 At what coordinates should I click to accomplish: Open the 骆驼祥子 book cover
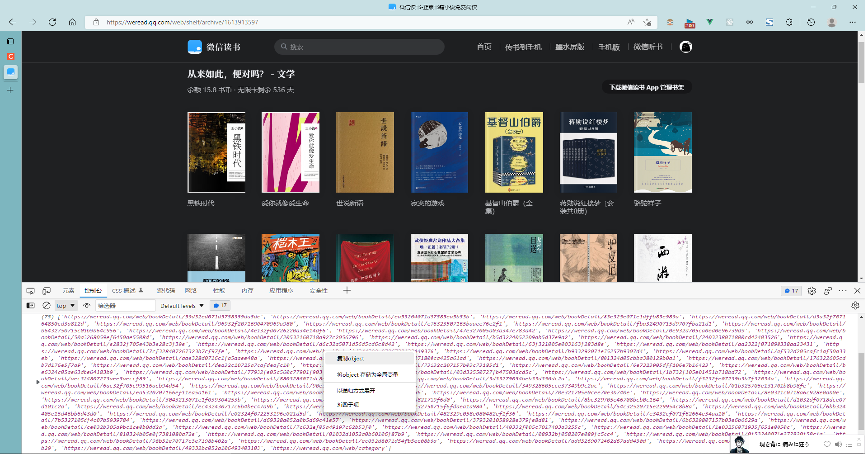click(663, 152)
